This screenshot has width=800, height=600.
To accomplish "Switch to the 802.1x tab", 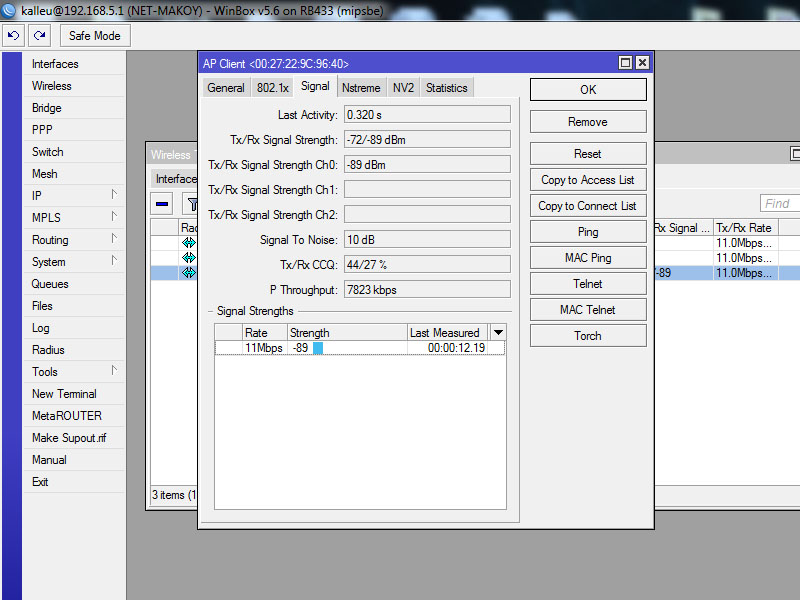I will 273,88.
